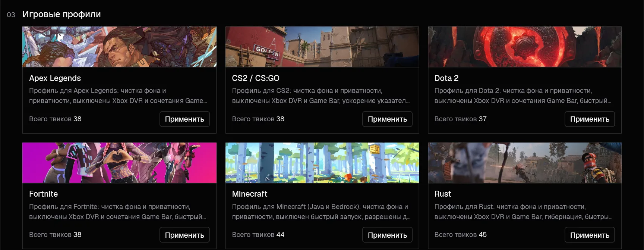Click the 'Профиль для Fortnite' description
This screenshot has height=250, width=644.
(x=118, y=212)
